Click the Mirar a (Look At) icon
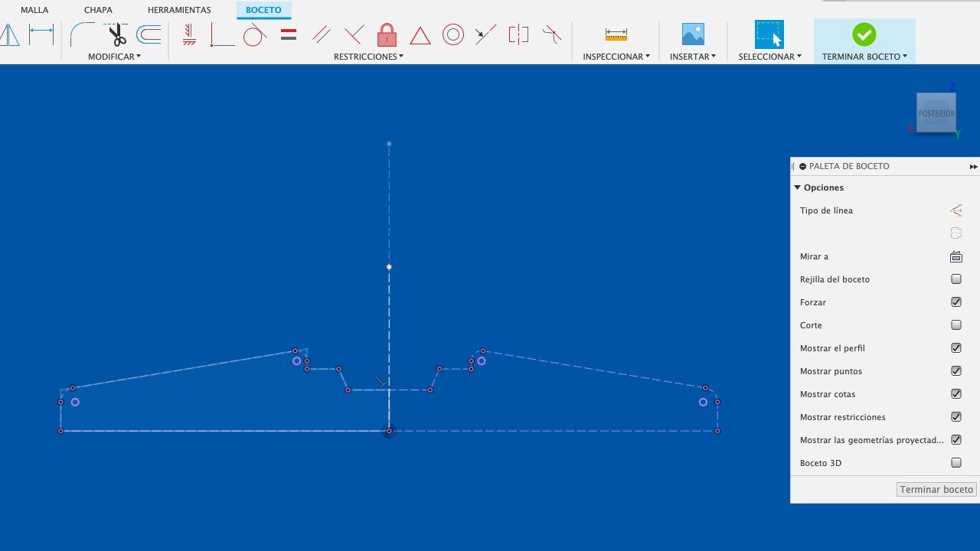The width and height of the screenshot is (980, 551). [x=955, y=256]
